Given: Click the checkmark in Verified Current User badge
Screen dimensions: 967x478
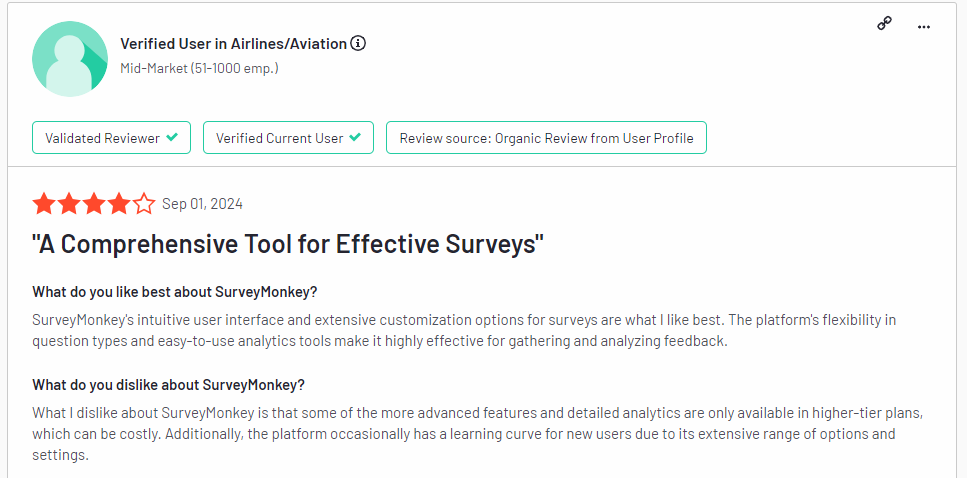Looking at the screenshot, I should click(355, 137).
